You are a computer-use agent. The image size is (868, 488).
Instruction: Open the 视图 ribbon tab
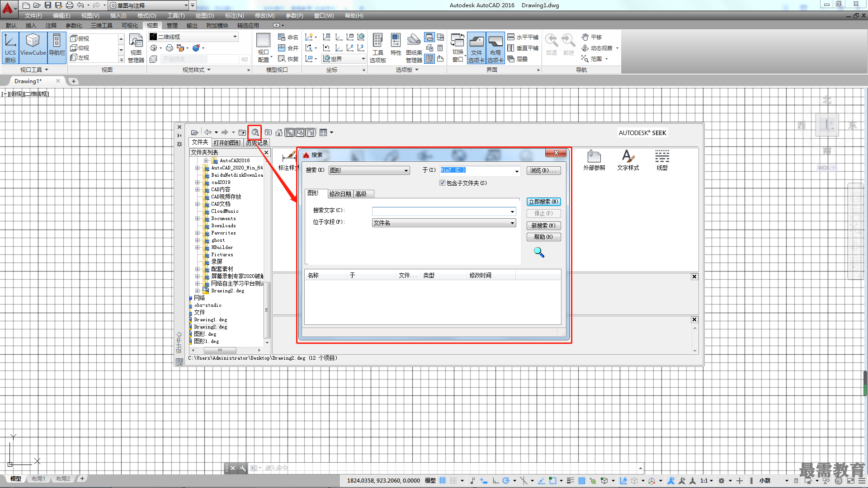click(x=152, y=25)
